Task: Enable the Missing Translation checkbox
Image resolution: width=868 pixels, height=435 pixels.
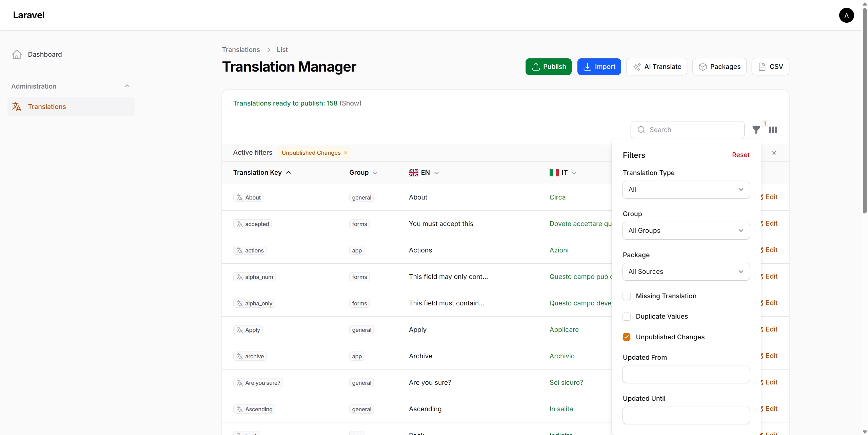Action: pos(627,296)
